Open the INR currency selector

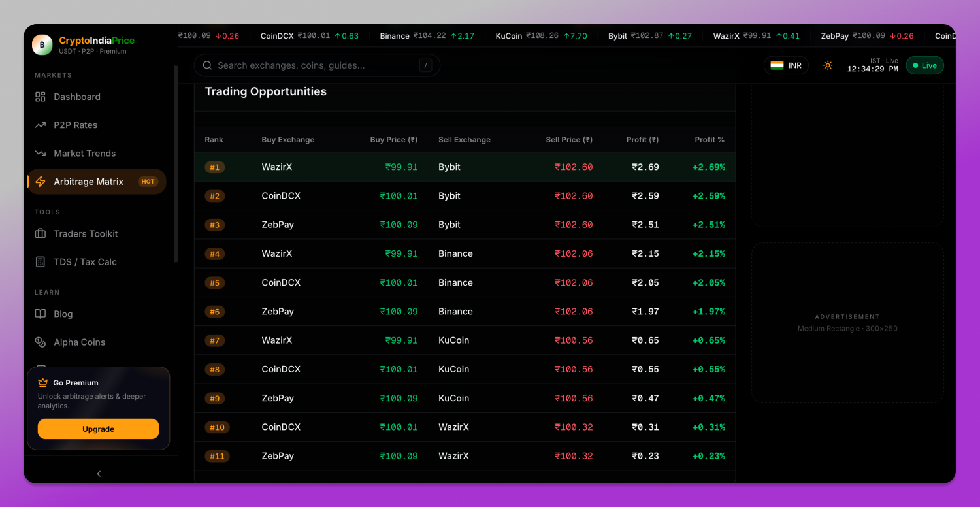coord(786,65)
